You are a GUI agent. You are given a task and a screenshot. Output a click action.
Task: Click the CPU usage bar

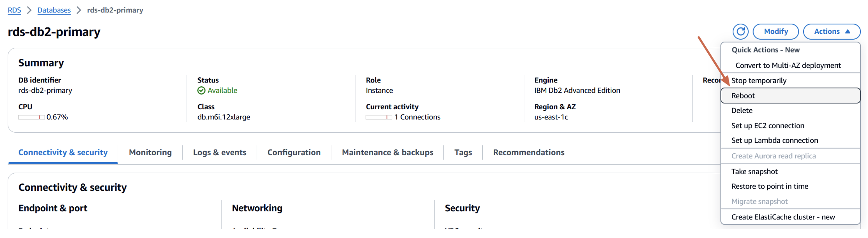click(31, 117)
